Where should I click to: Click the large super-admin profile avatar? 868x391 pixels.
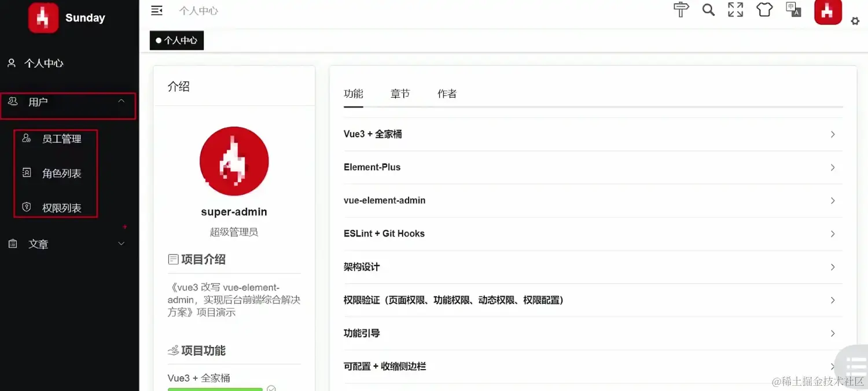tap(234, 162)
